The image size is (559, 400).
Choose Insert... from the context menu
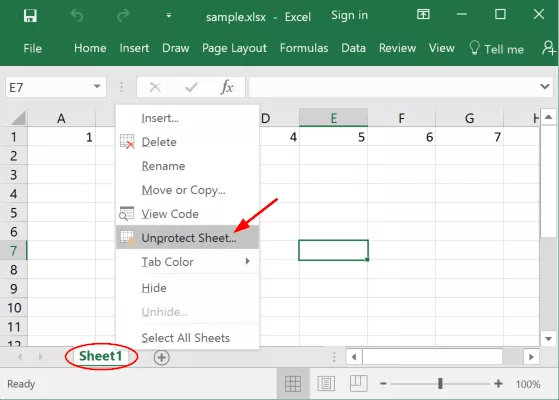pos(188,118)
